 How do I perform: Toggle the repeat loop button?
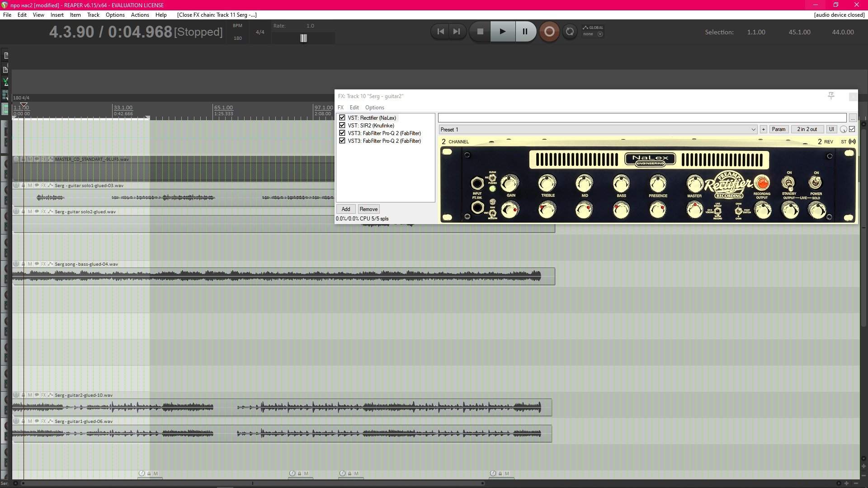point(570,32)
